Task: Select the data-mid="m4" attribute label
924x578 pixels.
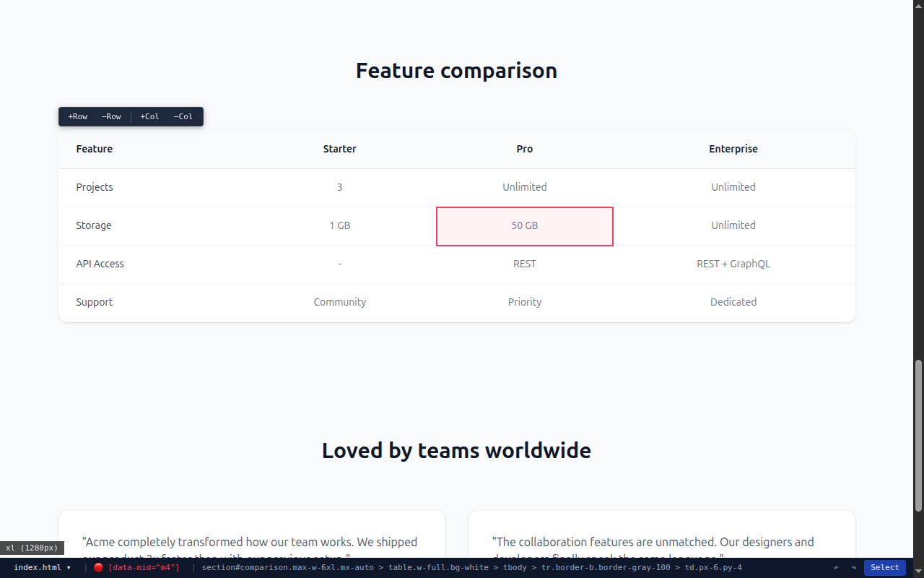Action: click(x=144, y=568)
